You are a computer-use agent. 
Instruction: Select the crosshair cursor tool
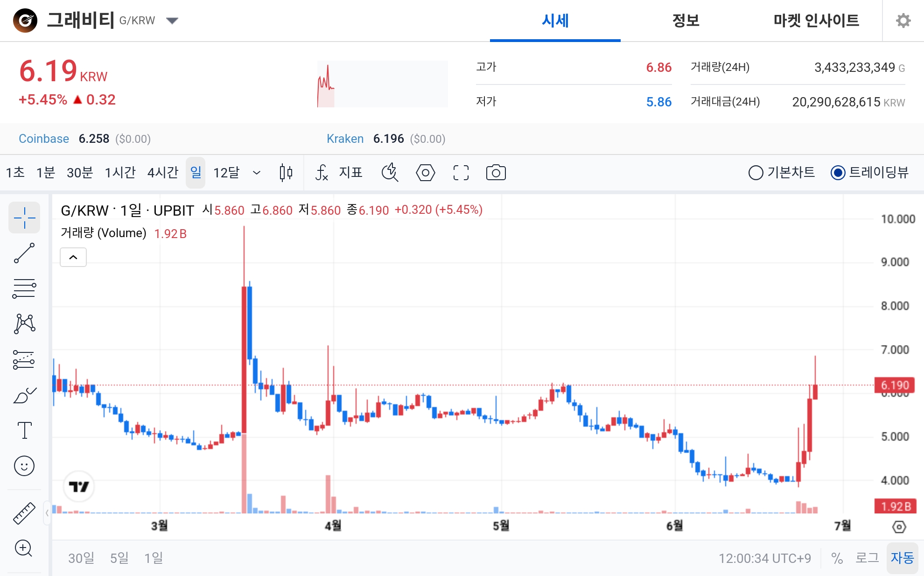pos(24,218)
